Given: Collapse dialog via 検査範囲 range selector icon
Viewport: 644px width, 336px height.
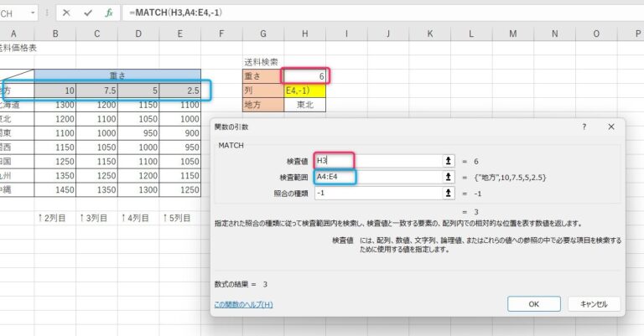Looking at the screenshot, I should click(448, 177).
